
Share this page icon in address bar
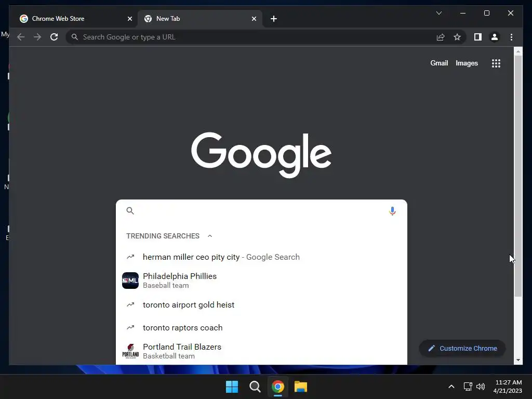tap(441, 37)
